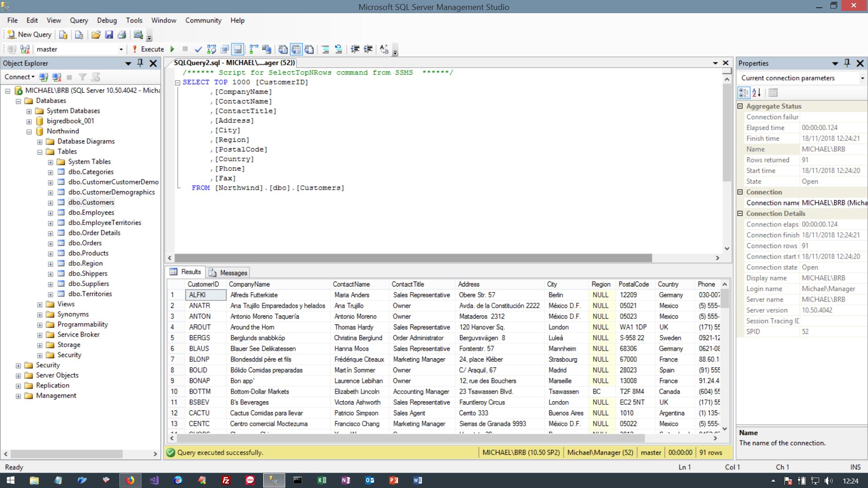
Task: Click the Object Explorer Connect server icon
Action: [x=43, y=77]
